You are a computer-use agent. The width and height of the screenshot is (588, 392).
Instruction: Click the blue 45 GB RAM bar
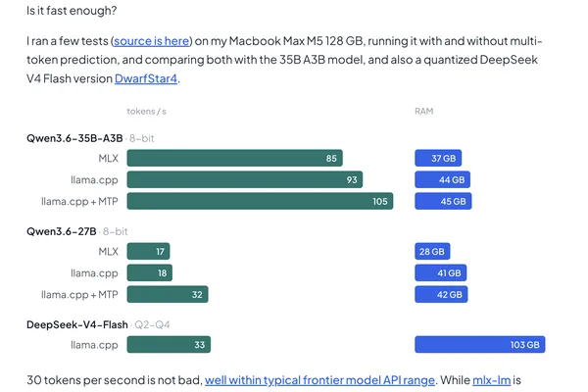tap(443, 201)
